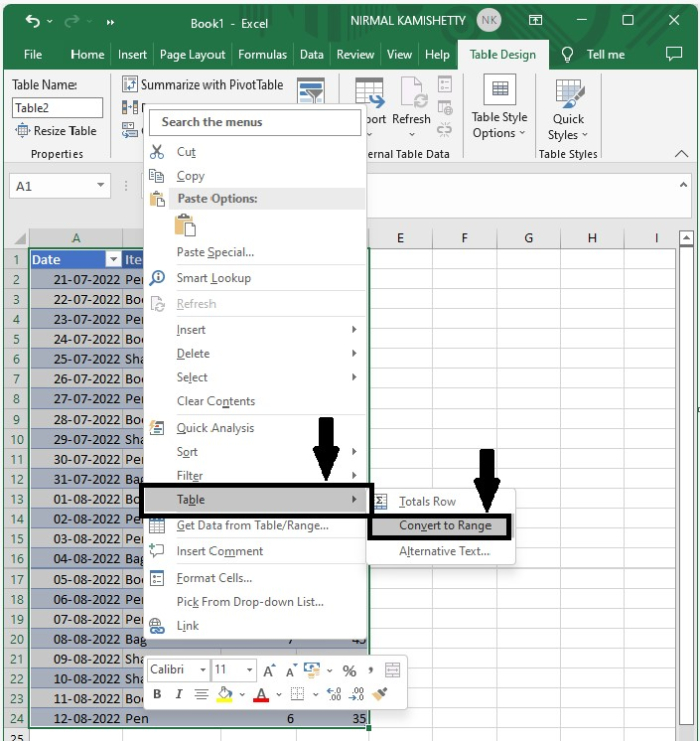Choose Insert Comment
This screenshot has height=741, width=700.
click(x=255, y=551)
